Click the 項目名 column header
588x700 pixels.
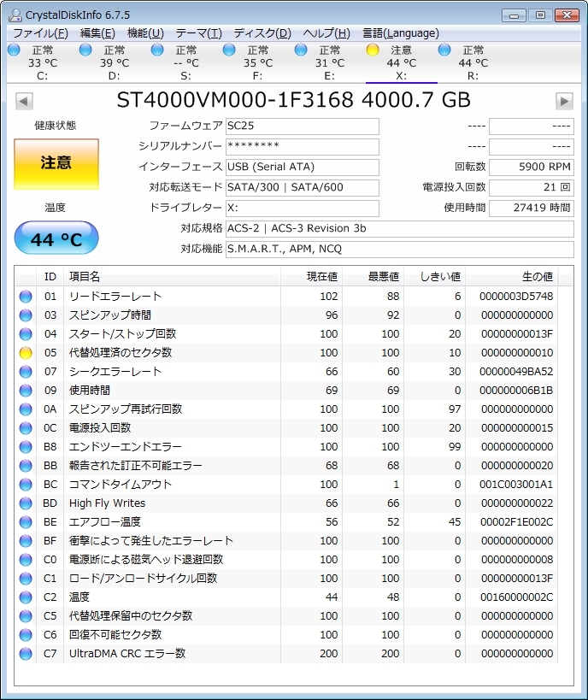click(x=173, y=277)
